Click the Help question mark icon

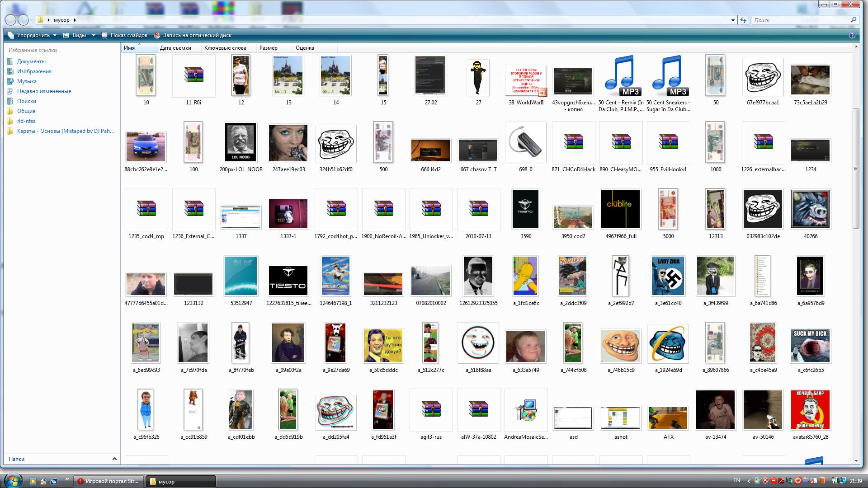(852, 35)
